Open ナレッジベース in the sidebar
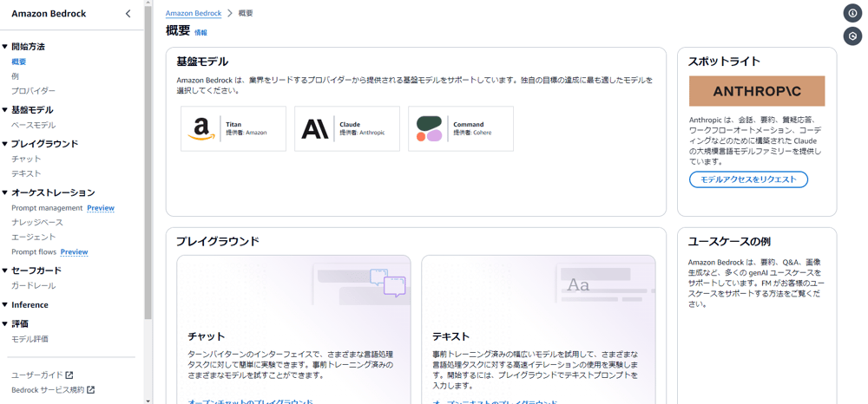 (x=37, y=223)
